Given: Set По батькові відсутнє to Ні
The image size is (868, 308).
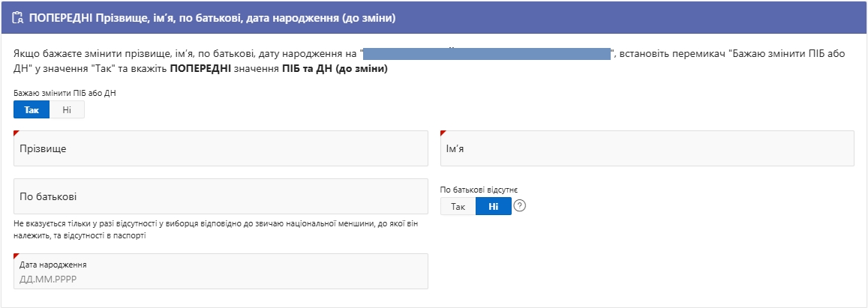Looking at the screenshot, I should coord(493,206).
